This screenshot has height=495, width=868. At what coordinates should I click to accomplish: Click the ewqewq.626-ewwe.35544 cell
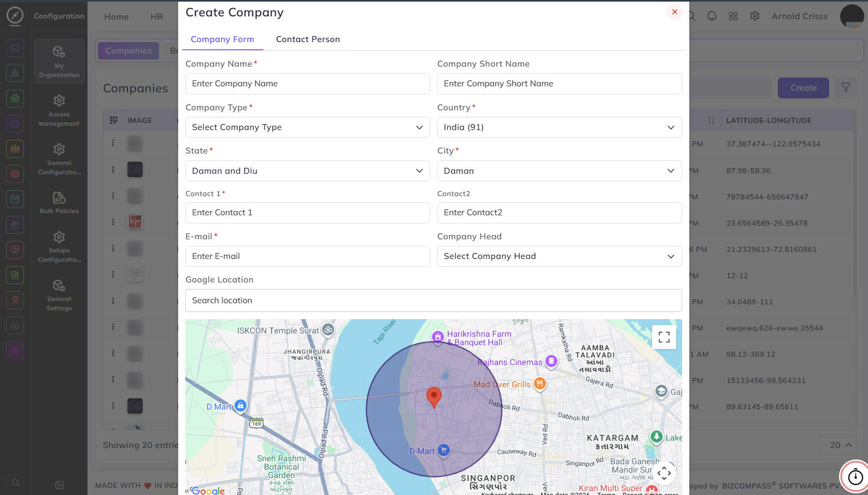(x=775, y=328)
